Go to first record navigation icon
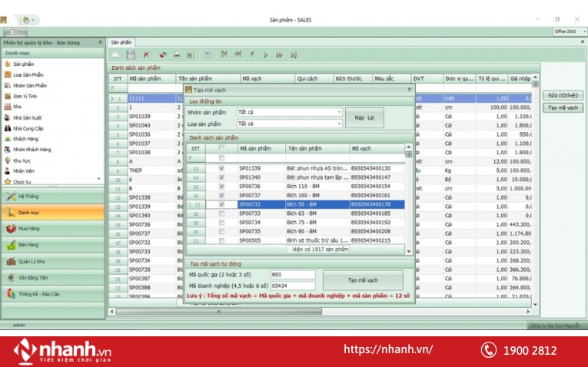Viewport: 588px width, 367px height. click(x=224, y=55)
